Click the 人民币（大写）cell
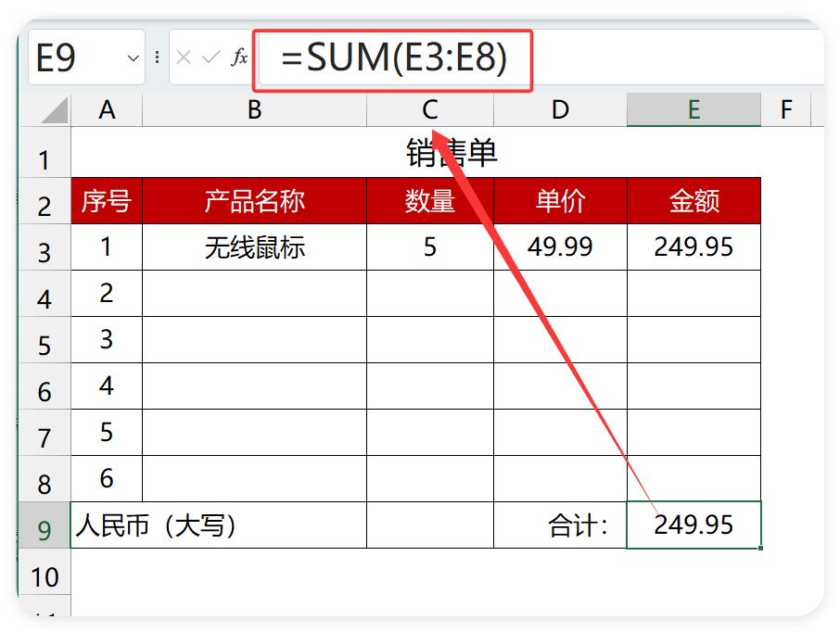This screenshot has height=632, width=840. click(x=219, y=525)
